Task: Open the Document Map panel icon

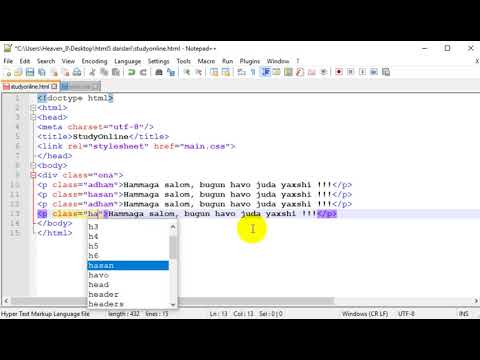Action: [288, 72]
